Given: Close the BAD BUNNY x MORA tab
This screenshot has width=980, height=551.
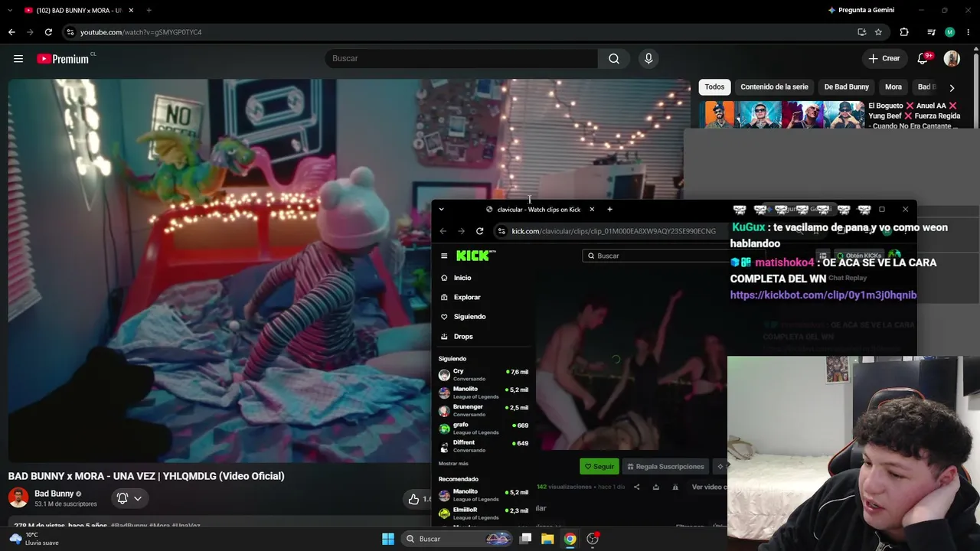Looking at the screenshot, I should [x=132, y=10].
